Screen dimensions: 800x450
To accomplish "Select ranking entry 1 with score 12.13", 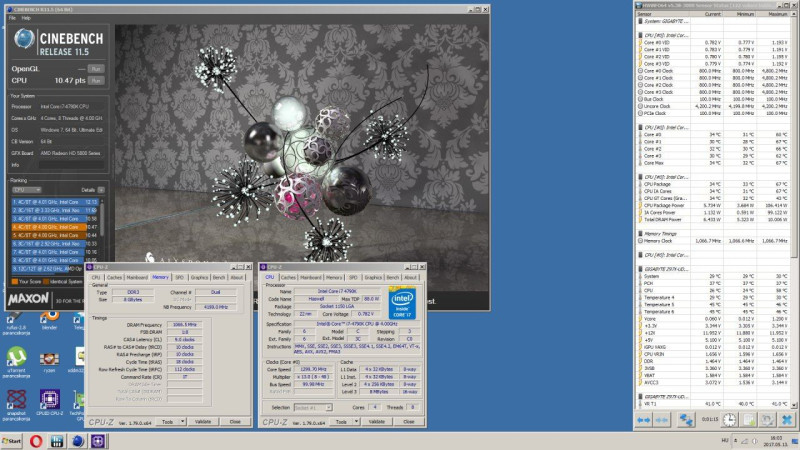I will [55, 202].
